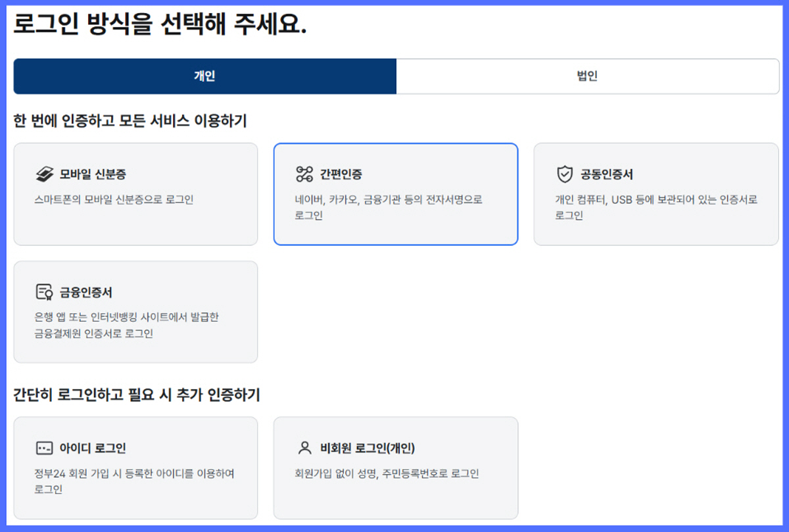
Task: Choose 아이디 로그인 to sign in with ID
Action: tap(135, 468)
